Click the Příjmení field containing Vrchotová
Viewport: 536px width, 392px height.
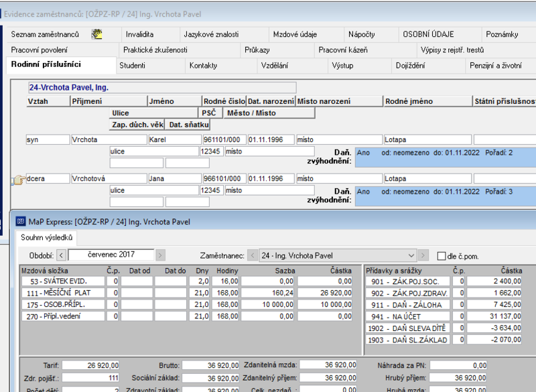[109, 178]
